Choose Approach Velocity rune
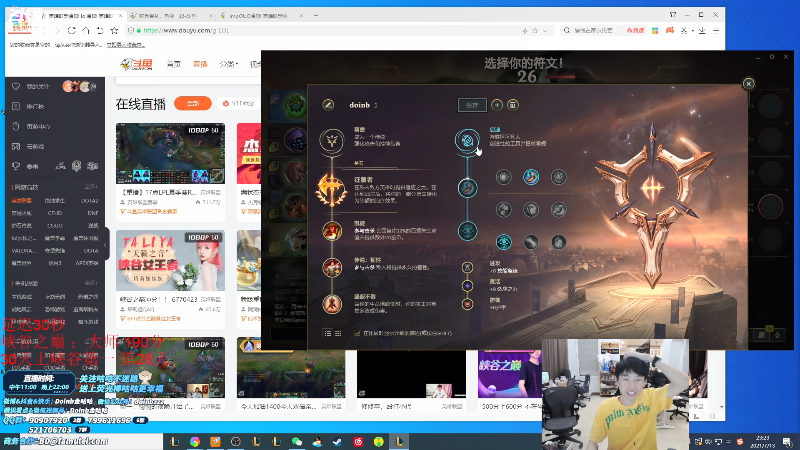 point(531,242)
